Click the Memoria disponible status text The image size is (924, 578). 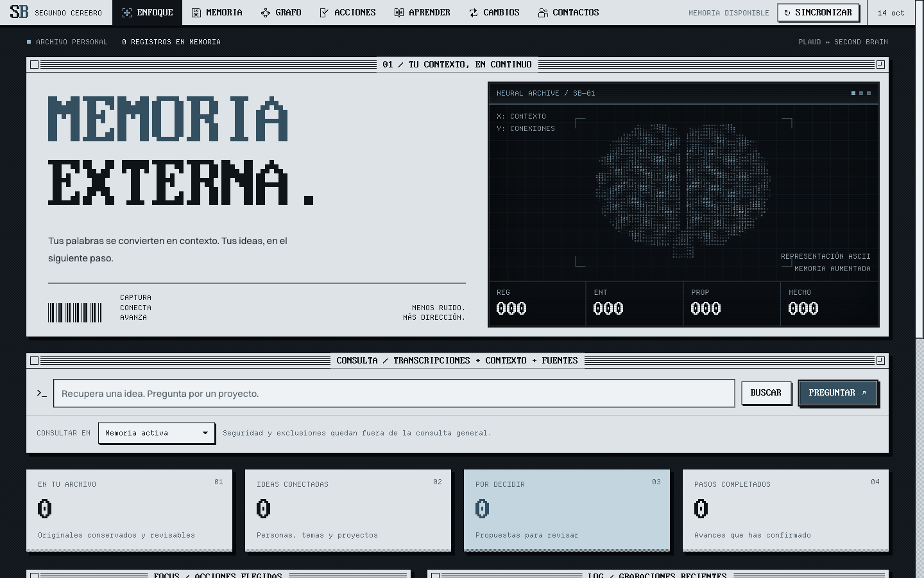tap(729, 13)
